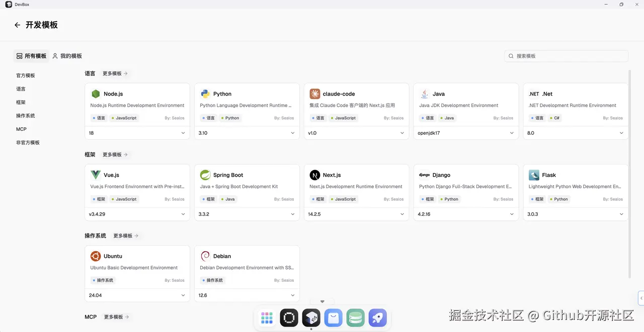Open the purple rocket app in dock
Viewport: 644px width, 332px height.
(x=377, y=318)
